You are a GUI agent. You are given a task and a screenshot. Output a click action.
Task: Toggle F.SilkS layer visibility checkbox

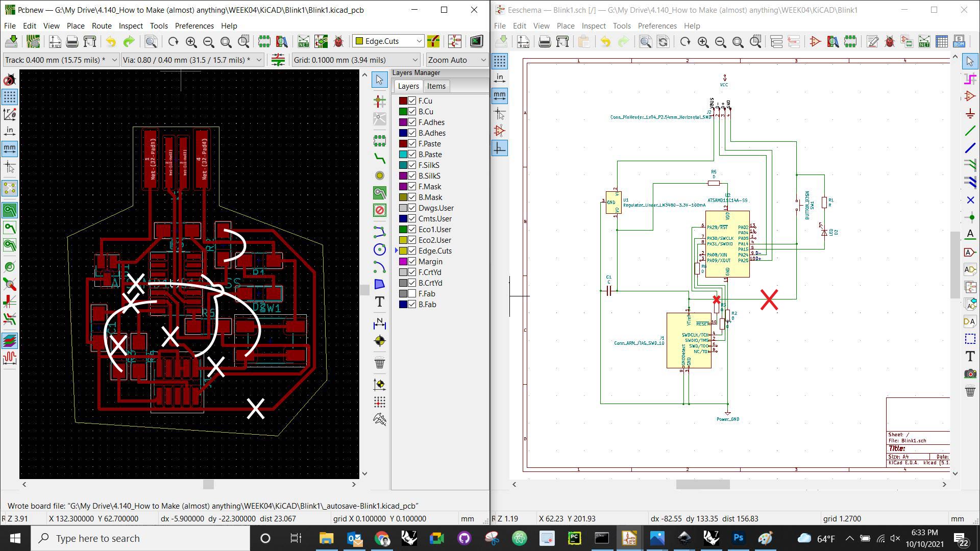pos(412,165)
